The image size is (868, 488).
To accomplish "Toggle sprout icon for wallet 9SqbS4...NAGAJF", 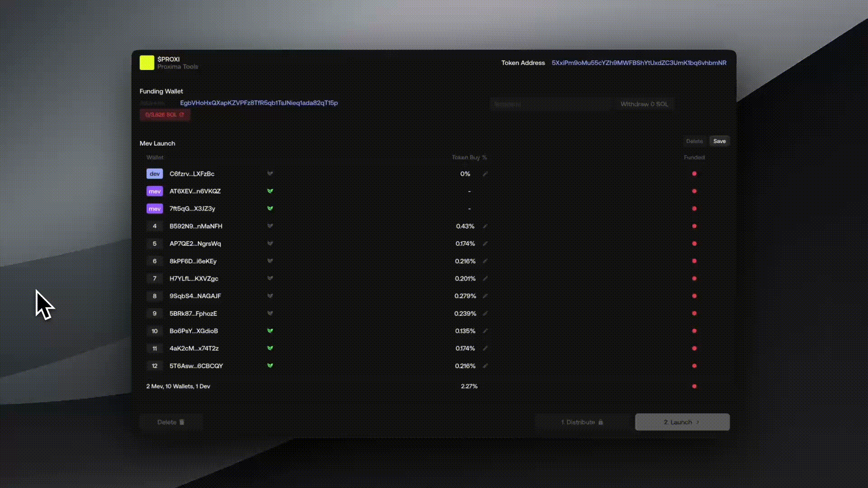I will click(x=270, y=296).
